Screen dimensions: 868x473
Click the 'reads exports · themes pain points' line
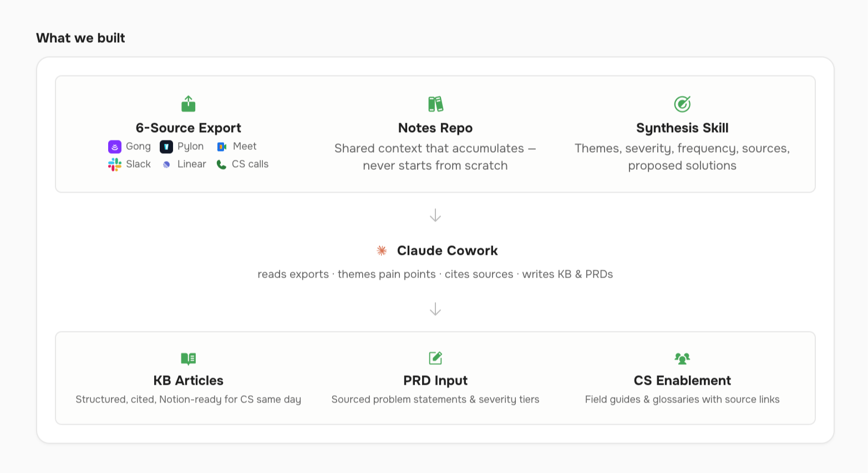pos(435,274)
